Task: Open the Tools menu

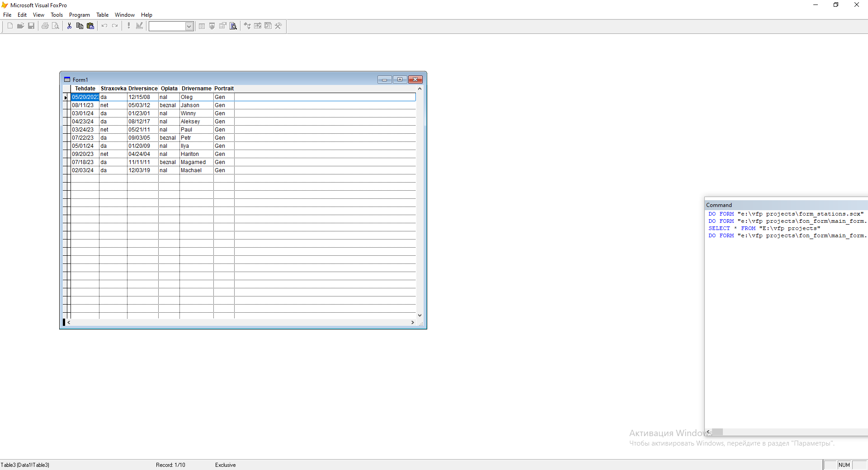Action: click(57, 15)
